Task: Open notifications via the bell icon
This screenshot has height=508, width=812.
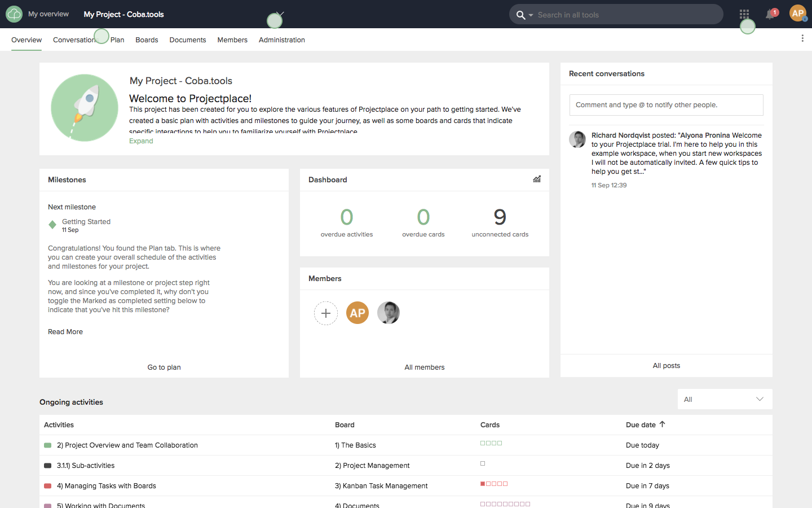Action: pyautogui.click(x=769, y=14)
